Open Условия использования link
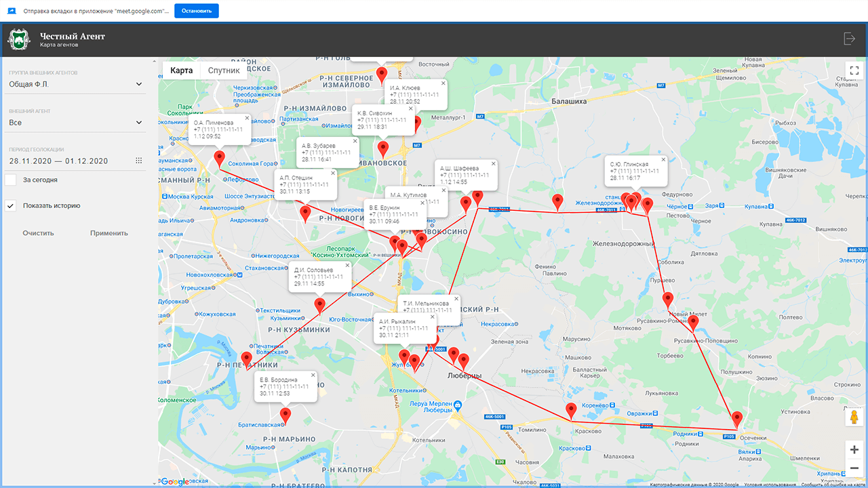The height and width of the screenshot is (488, 868). coord(769,485)
